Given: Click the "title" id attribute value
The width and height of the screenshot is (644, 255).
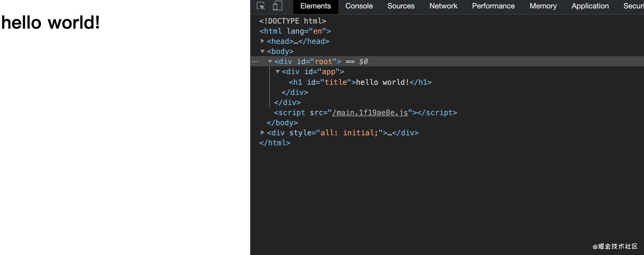Looking at the screenshot, I should pos(336,82).
